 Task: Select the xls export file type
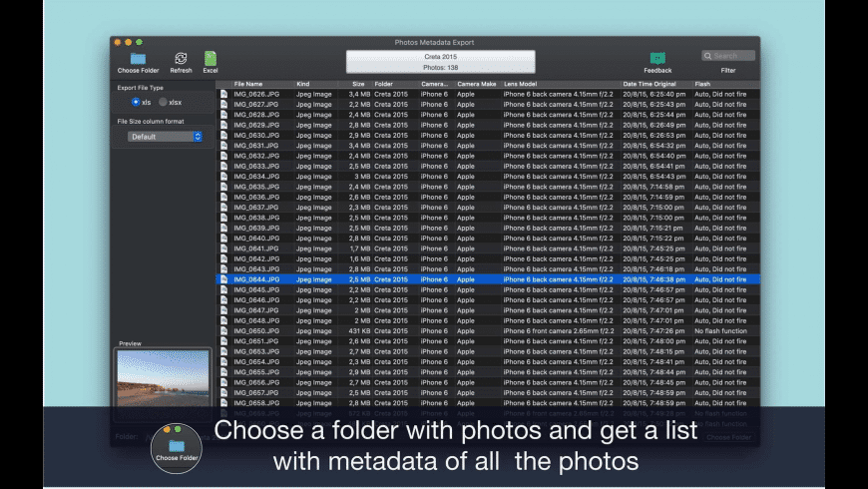click(x=136, y=102)
